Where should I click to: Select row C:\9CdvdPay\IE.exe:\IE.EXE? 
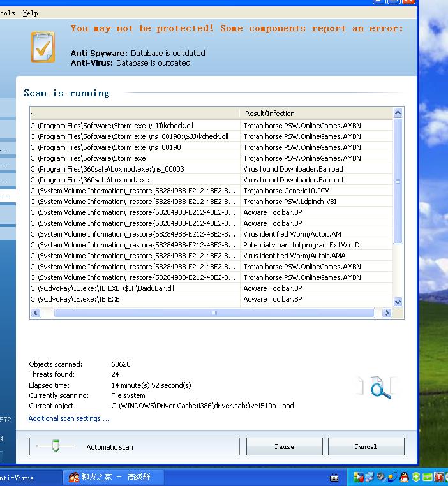point(211,299)
